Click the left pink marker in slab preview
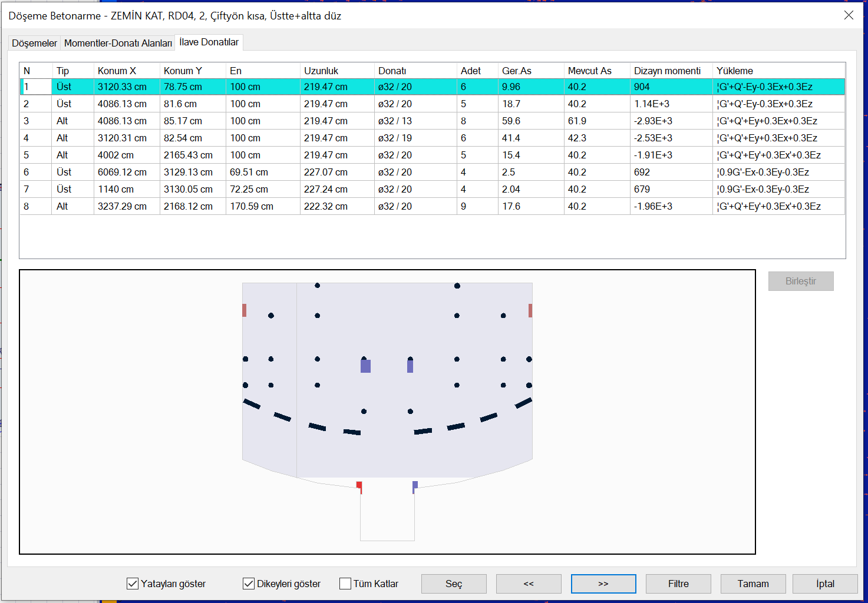Viewport: 868px width, 603px height. click(x=244, y=310)
